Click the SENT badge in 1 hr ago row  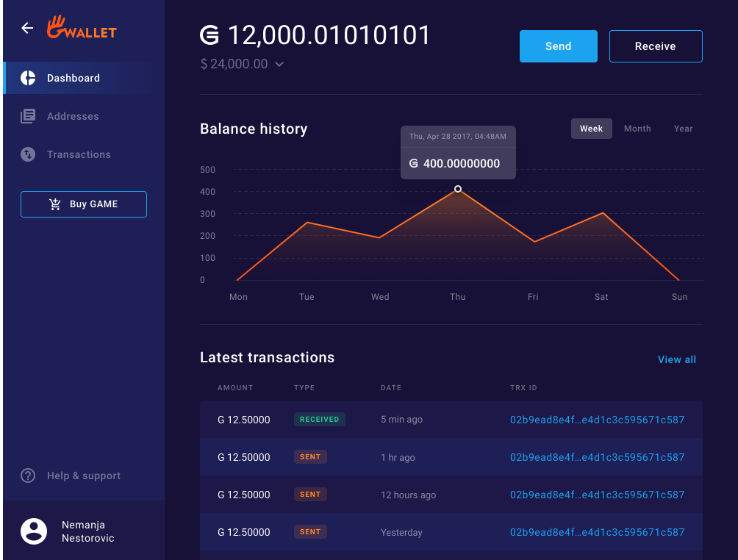coord(310,457)
